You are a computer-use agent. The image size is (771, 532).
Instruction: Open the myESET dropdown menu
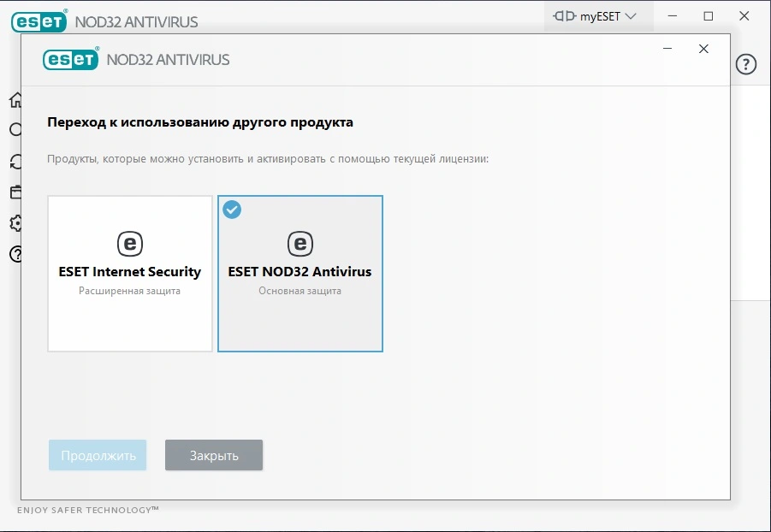click(x=599, y=16)
